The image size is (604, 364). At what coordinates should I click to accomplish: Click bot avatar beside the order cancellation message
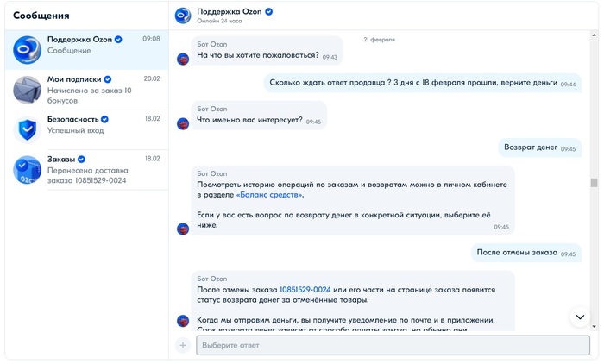[x=183, y=321]
